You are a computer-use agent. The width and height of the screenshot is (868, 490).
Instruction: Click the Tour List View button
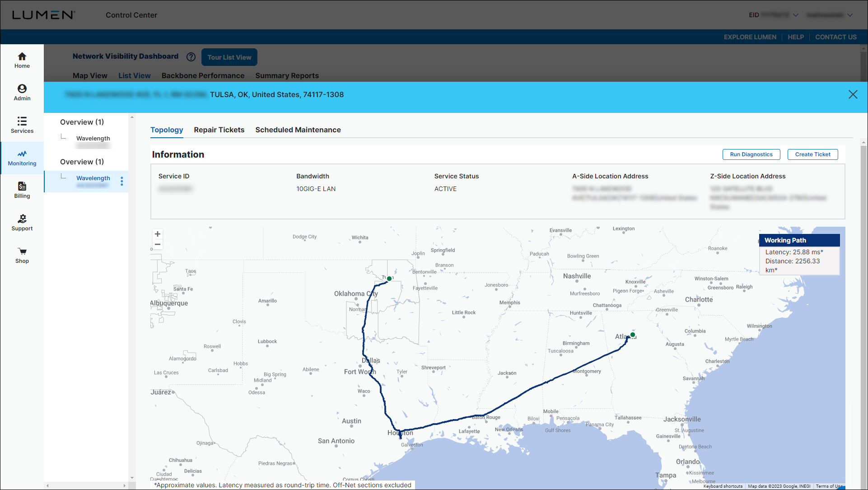(x=230, y=56)
